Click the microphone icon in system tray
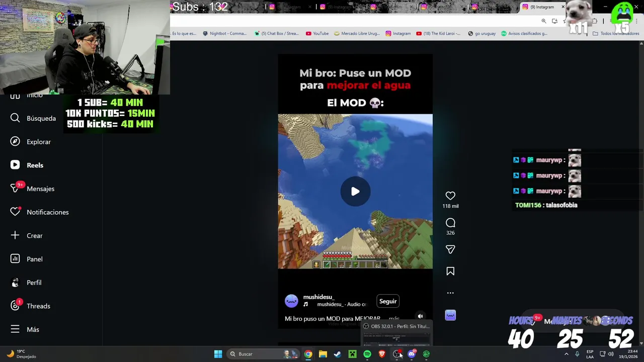 (x=577, y=354)
